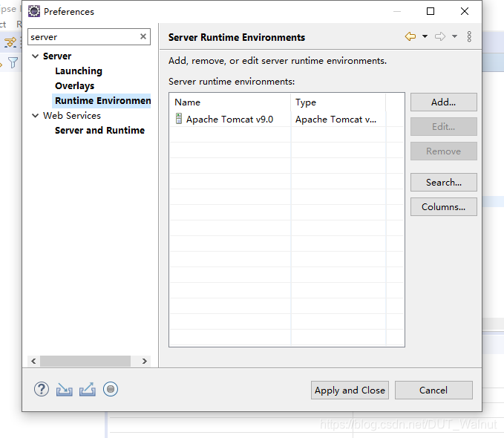The height and width of the screenshot is (438, 504).
Task: Collapse the Server tree node
Action: 36,56
